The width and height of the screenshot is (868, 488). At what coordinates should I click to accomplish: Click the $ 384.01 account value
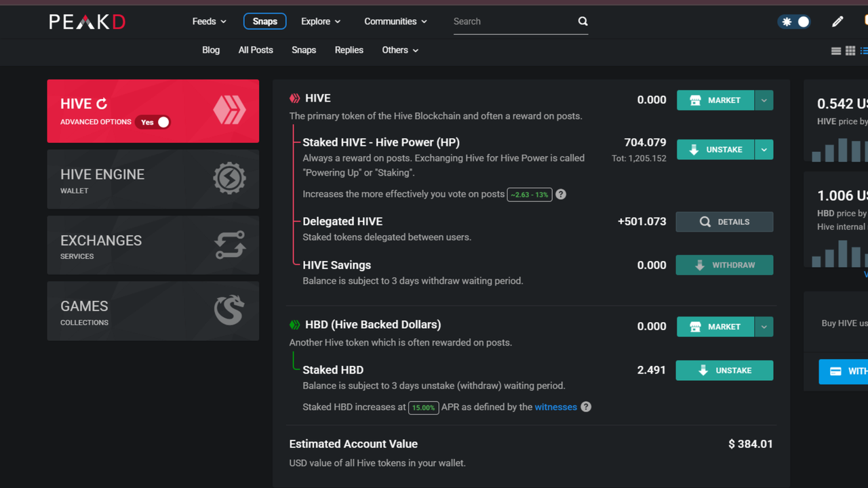pyautogui.click(x=751, y=445)
